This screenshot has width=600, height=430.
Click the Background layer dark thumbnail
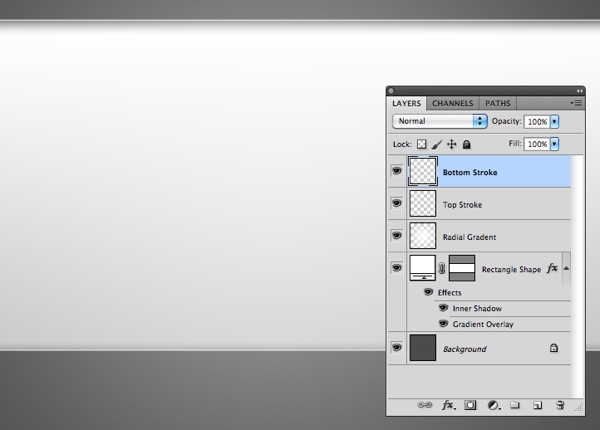click(423, 347)
